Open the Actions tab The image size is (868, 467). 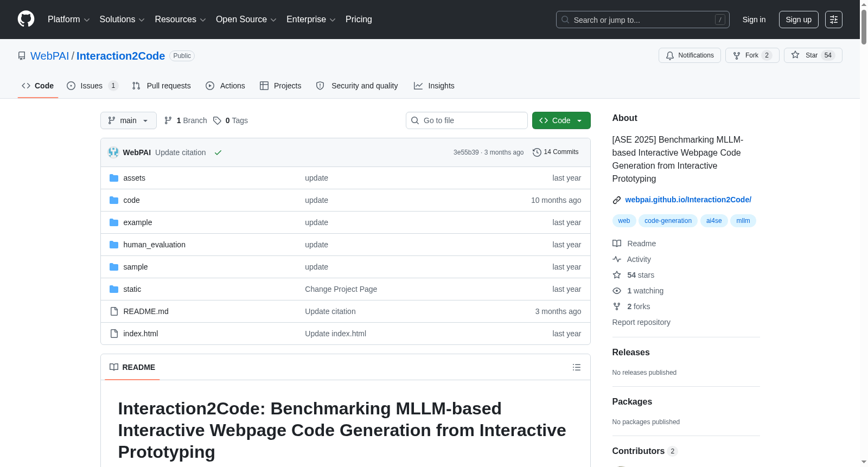point(225,86)
